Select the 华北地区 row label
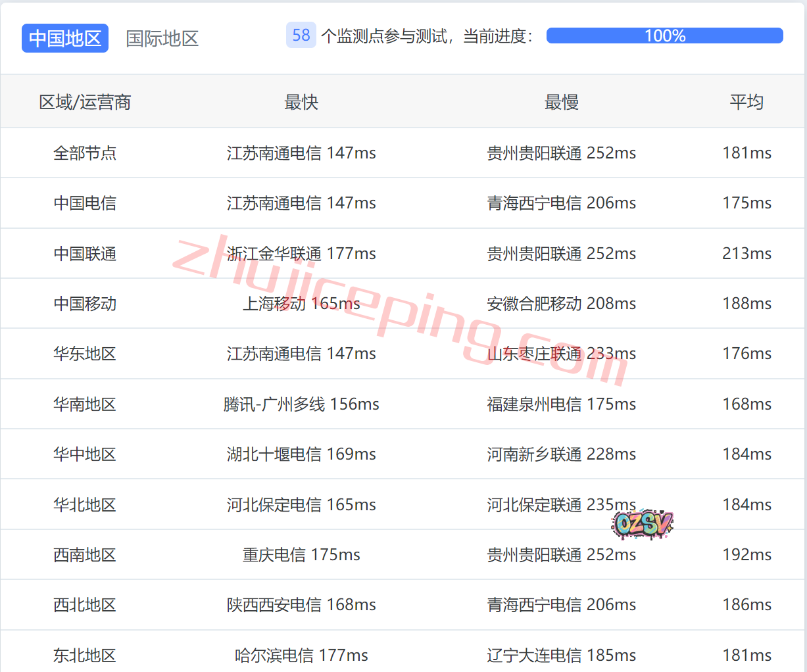Viewport: 807px width, 672px height. coord(85,505)
